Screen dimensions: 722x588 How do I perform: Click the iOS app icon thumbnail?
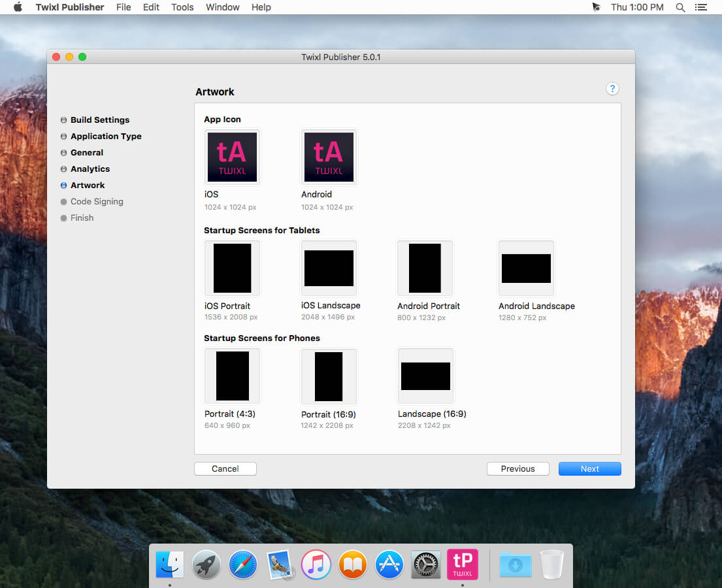tap(232, 157)
